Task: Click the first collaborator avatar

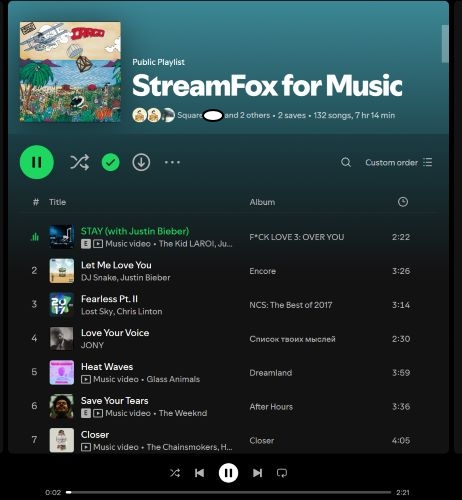Action: pos(139,115)
